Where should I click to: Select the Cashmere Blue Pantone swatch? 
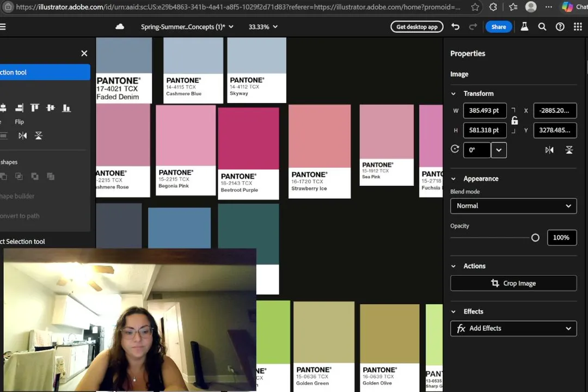coord(193,70)
